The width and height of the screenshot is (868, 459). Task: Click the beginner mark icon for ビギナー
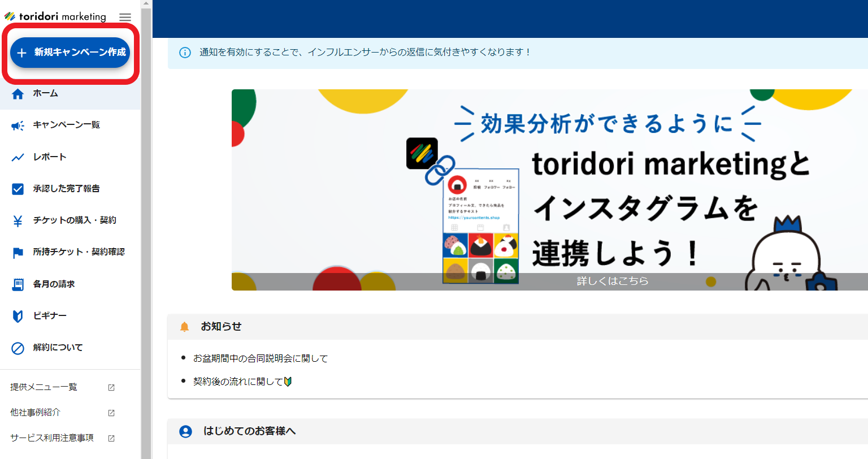18,316
